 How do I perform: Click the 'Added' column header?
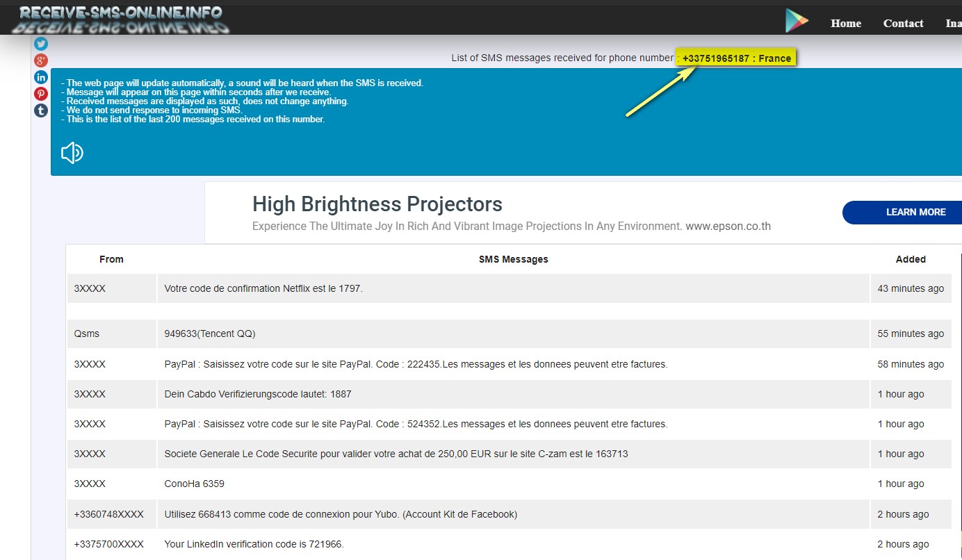coord(910,259)
